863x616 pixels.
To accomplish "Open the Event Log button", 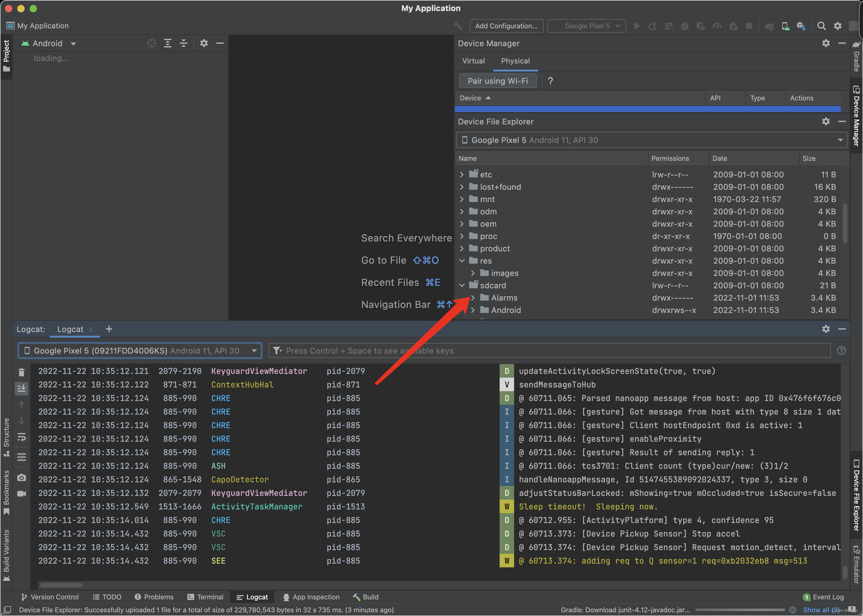I will 824,597.
